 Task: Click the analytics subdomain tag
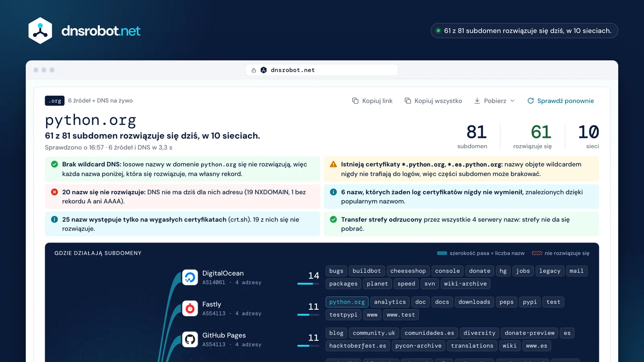pyautogui.click(x=390, y=302)
